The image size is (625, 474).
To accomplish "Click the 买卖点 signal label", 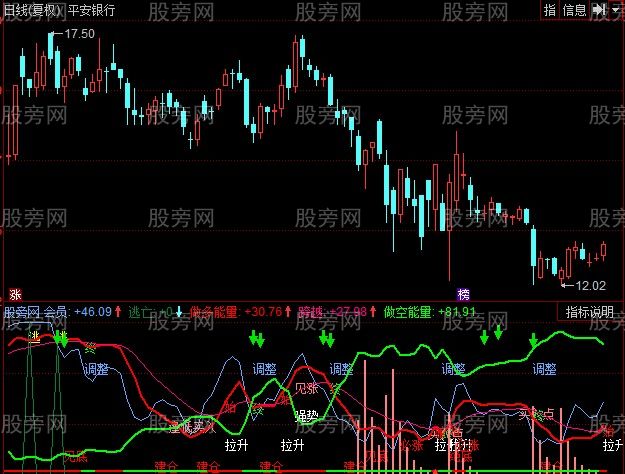I will [536, 413].
